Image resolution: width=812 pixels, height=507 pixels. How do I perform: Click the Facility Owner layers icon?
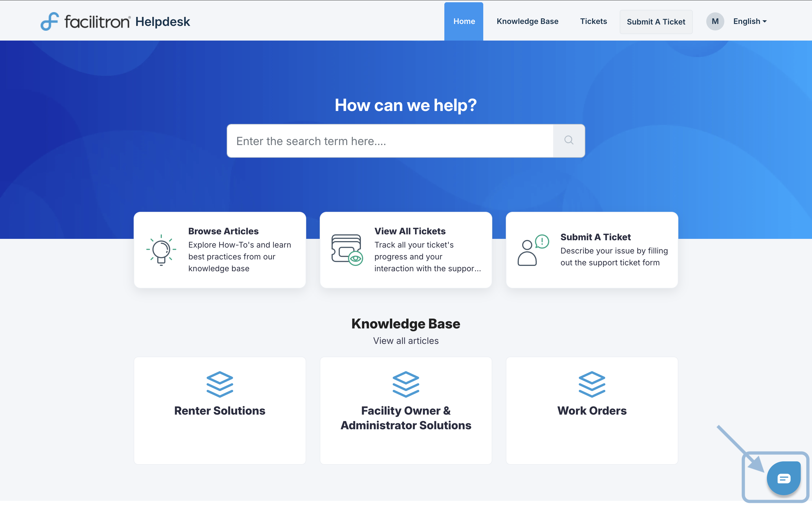click(406, 384)
